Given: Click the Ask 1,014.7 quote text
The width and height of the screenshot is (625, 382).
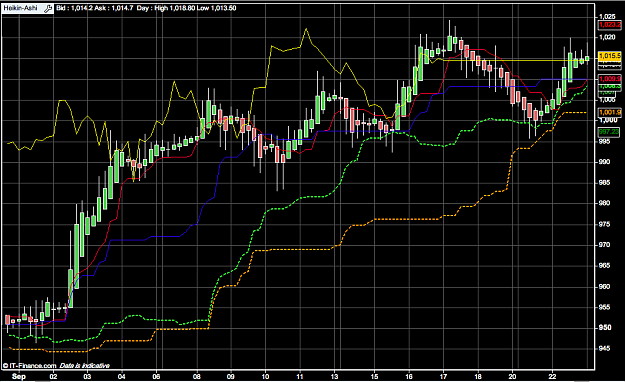Looking at the screenshot, I should (114, 8).
